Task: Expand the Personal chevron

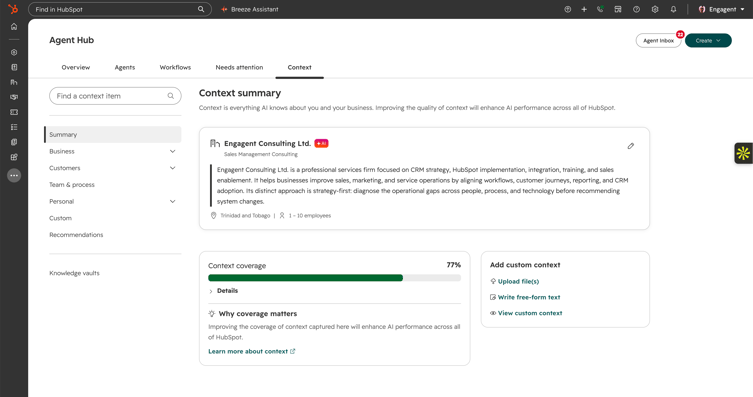Action: tap(172, 202)
